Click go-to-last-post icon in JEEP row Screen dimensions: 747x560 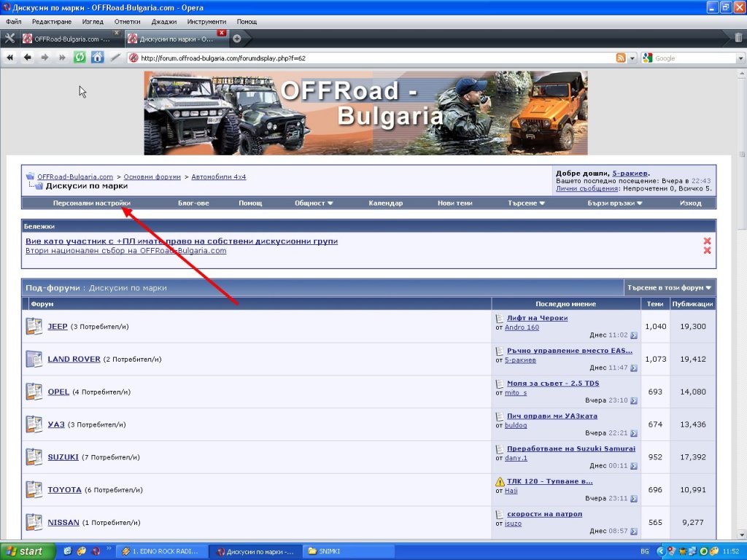click(x=634, y=335)
